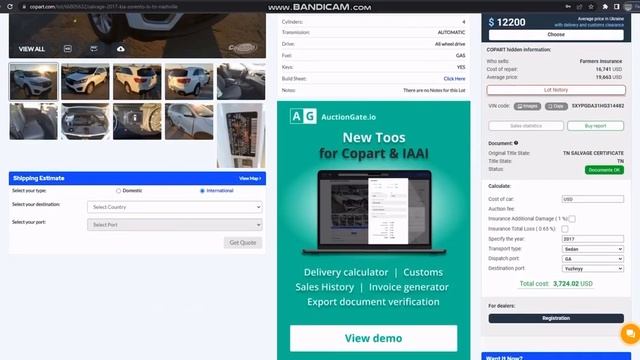Open the password key icon in browser toolbar
The image size is (640, 360).
tap(568, 7)
